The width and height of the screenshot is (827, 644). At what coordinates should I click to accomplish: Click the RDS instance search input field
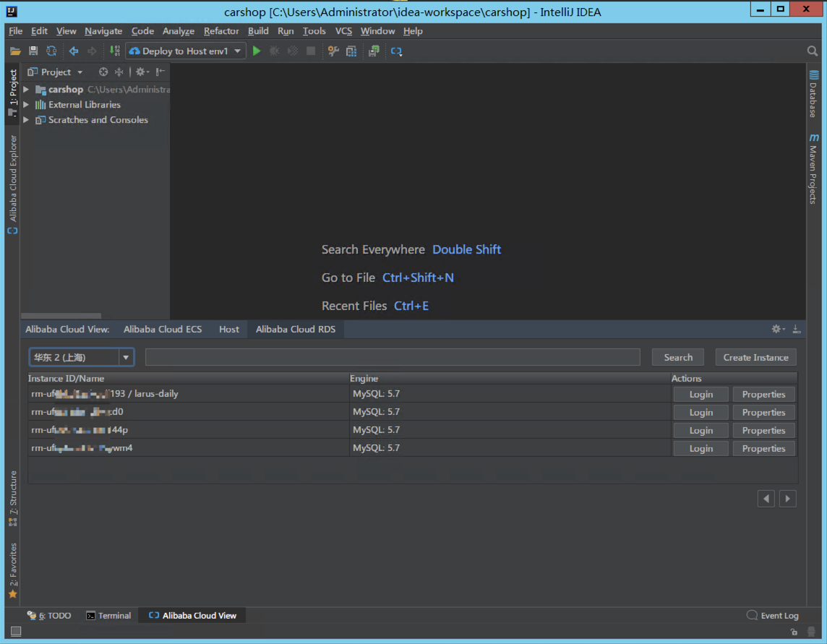coord(393,357)
